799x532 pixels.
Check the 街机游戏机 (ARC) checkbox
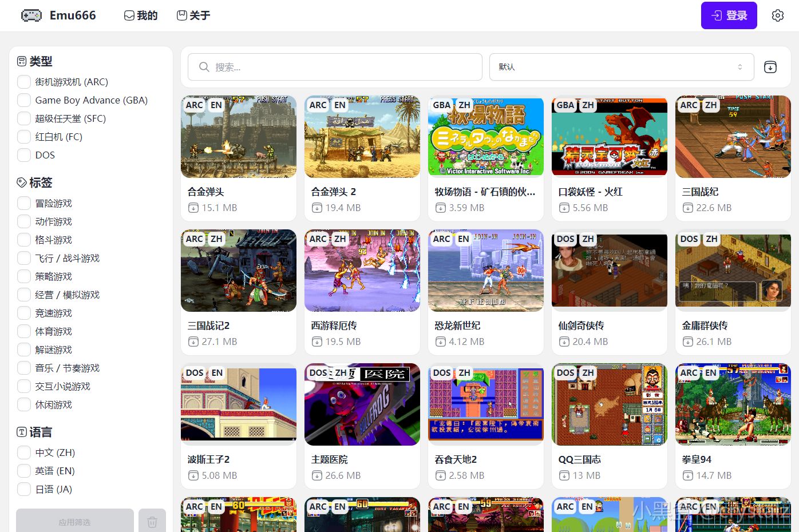[24, 82]
